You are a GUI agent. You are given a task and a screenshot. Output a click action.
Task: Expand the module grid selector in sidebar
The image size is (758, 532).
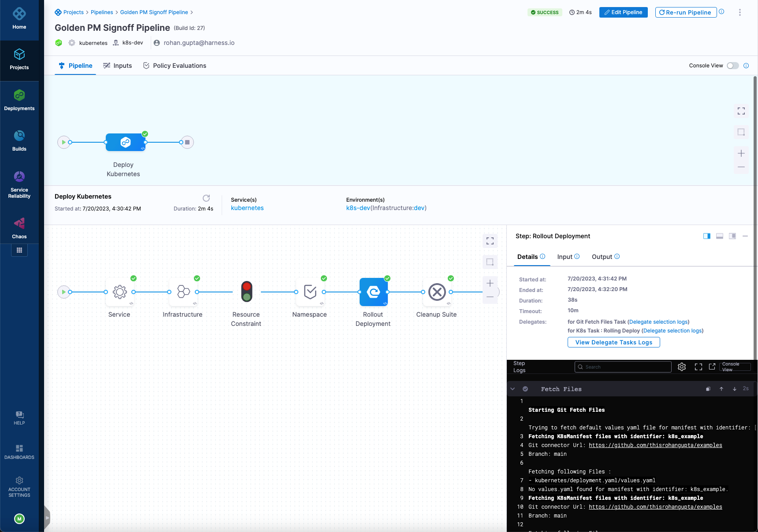coord(19,250)
